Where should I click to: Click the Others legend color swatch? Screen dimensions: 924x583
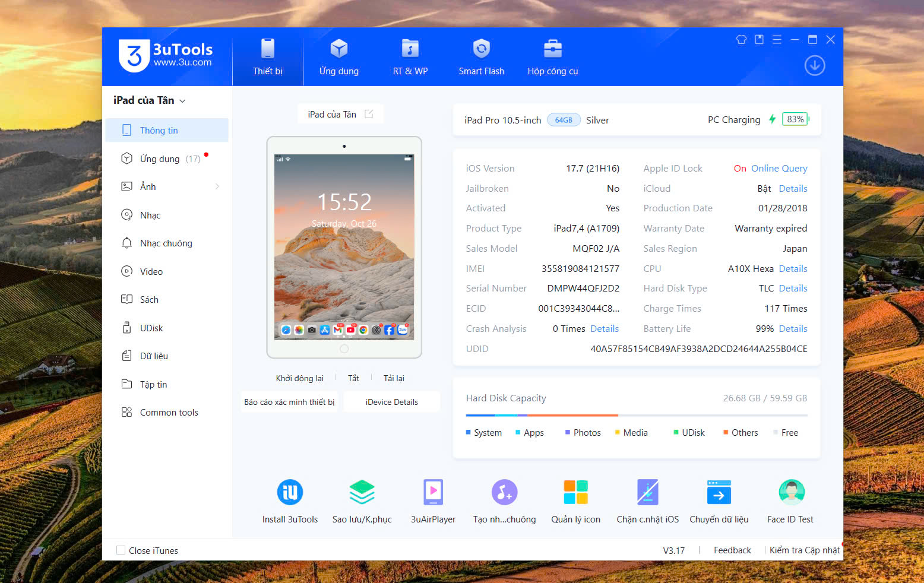(726, 432)
